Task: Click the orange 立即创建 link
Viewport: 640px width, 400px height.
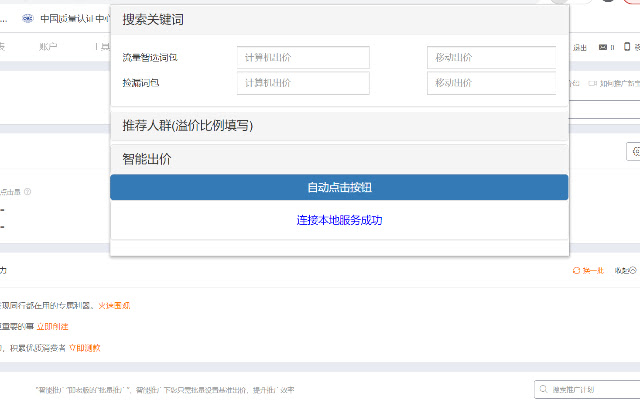Action: click(x=52, y=327)
